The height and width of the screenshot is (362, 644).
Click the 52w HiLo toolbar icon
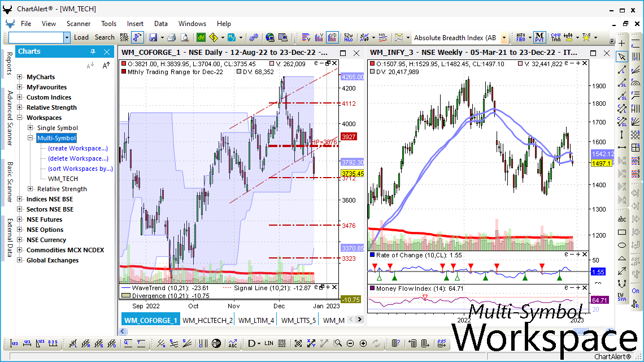click(x=349, y=37)
